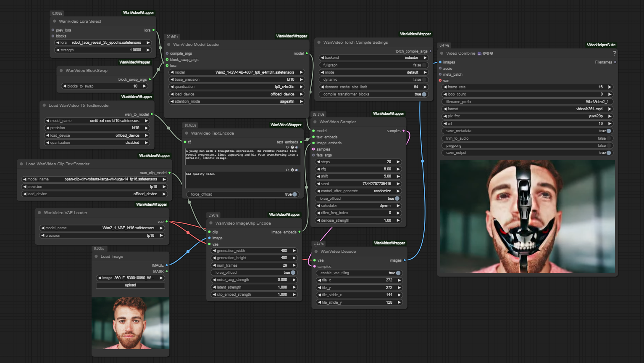Open format video/h264-mp4 dropdown
Viewport: 644px width, 363px height.
point(527,109)
